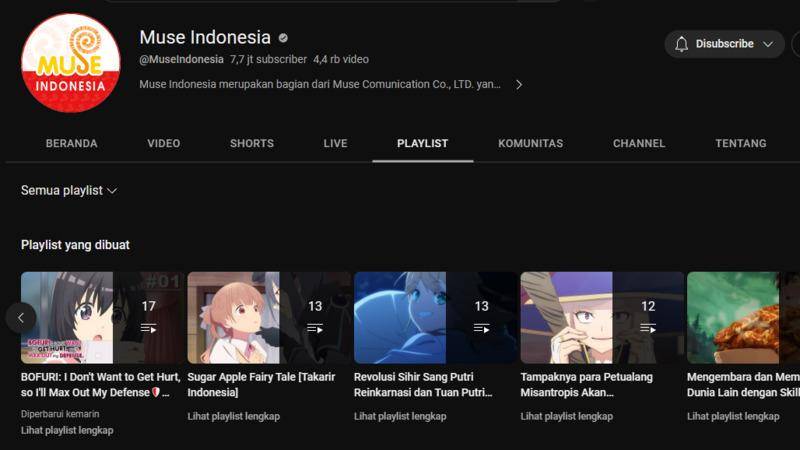Open the KOMUNITAS tab

[x=531, y=144]
